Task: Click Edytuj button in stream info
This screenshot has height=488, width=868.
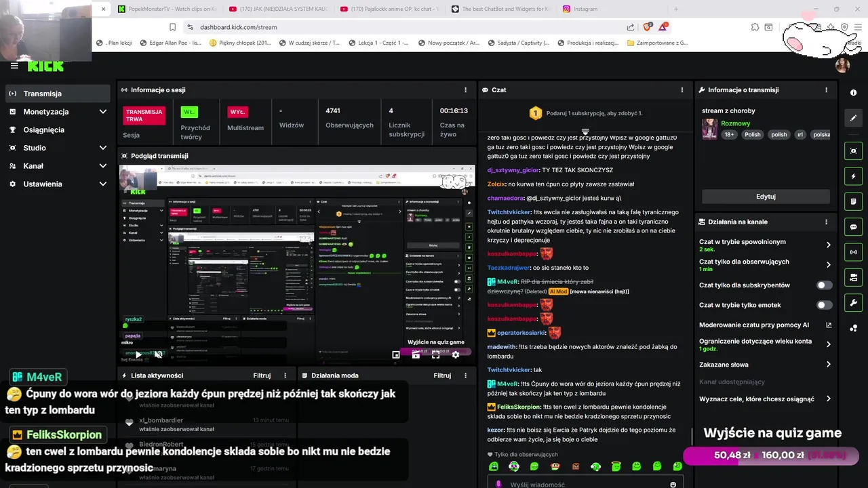Action: point(766,197)
